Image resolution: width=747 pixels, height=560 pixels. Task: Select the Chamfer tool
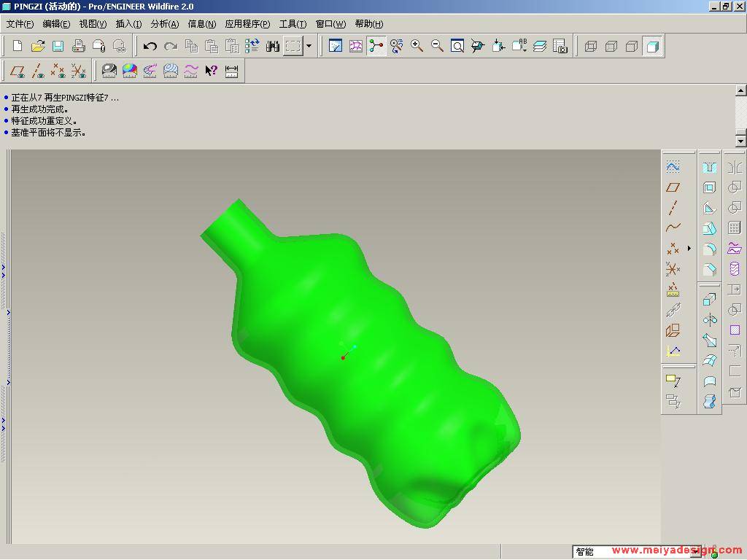(709, 269)
